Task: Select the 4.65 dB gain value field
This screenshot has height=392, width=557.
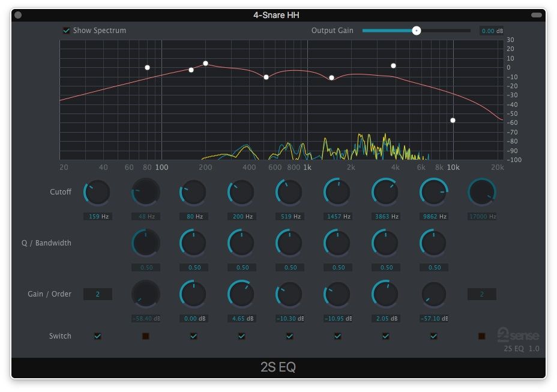Action: [242, 318]
